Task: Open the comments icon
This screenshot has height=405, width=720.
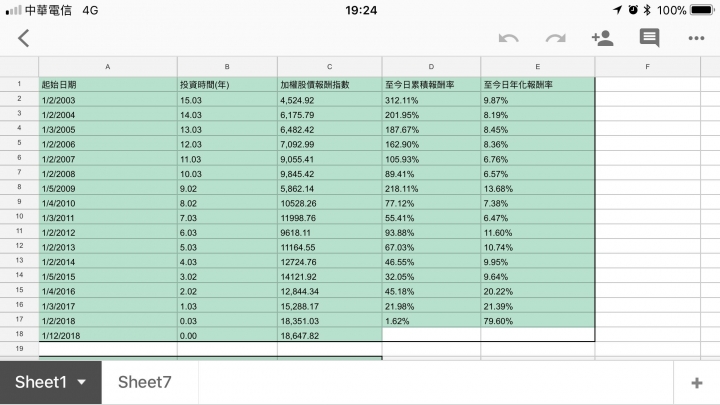Action: point(649,38)
